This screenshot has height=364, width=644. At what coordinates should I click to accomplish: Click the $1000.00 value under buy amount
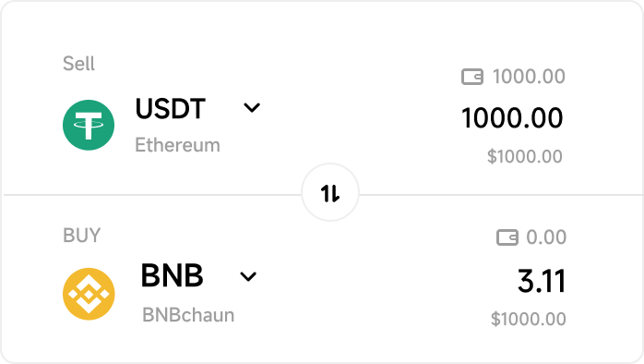(x=529, y=319)
